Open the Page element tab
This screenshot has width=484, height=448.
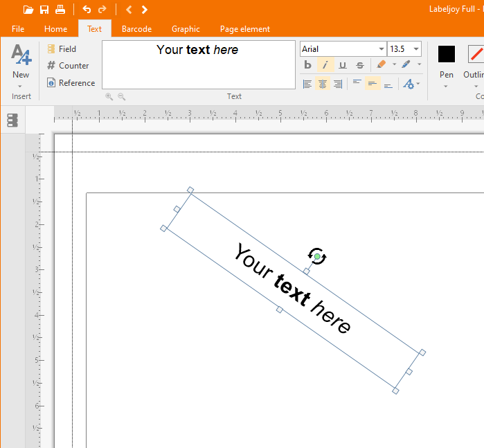tap(244, 29)
